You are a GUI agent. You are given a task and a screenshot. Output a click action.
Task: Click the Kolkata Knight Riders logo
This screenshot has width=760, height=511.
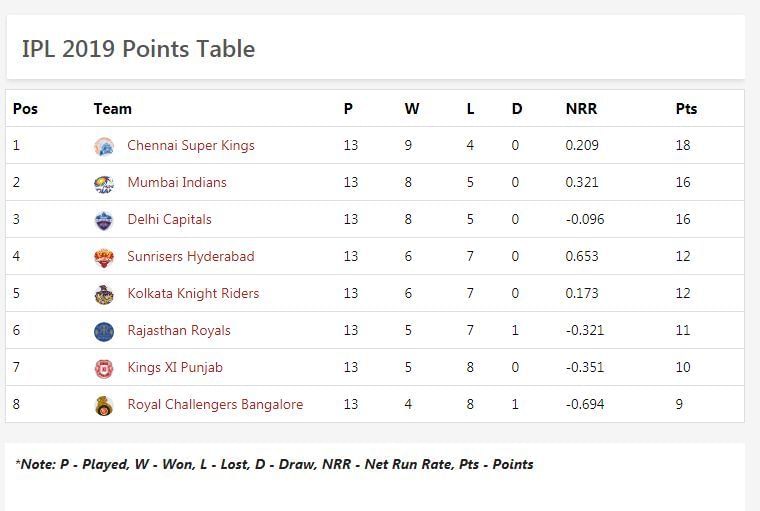pyautogui.click(x=104, y=294)
